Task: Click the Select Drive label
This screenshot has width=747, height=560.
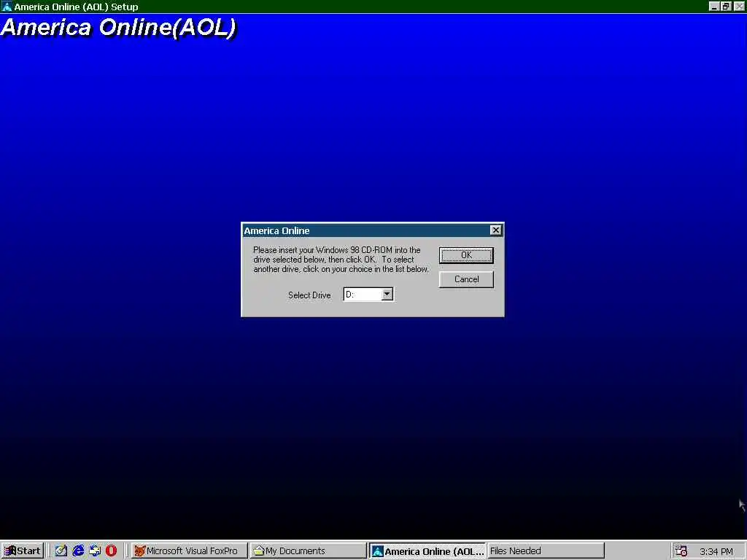Action: click(x=309, y=295)
